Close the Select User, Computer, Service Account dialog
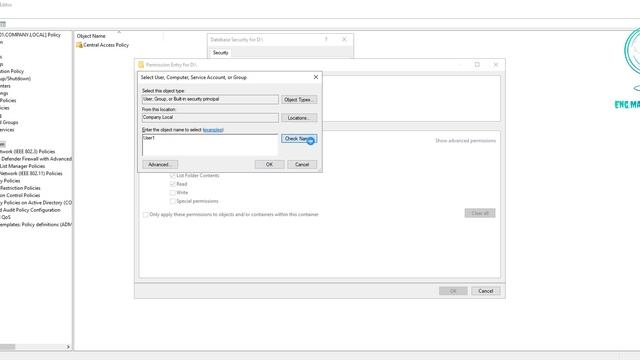 316,77
